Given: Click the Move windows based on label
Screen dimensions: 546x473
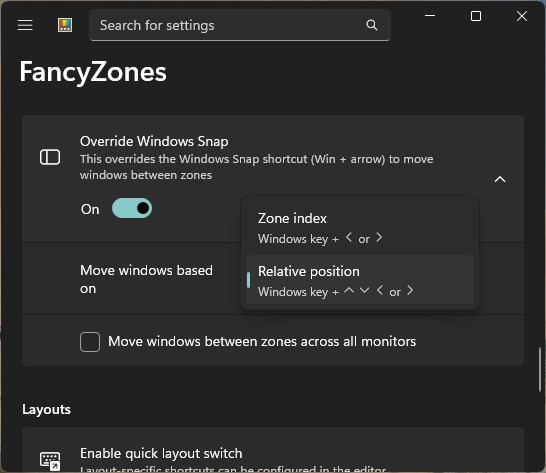Looking at the screenshot, I should pyautogui.click(x=146, y=279).
